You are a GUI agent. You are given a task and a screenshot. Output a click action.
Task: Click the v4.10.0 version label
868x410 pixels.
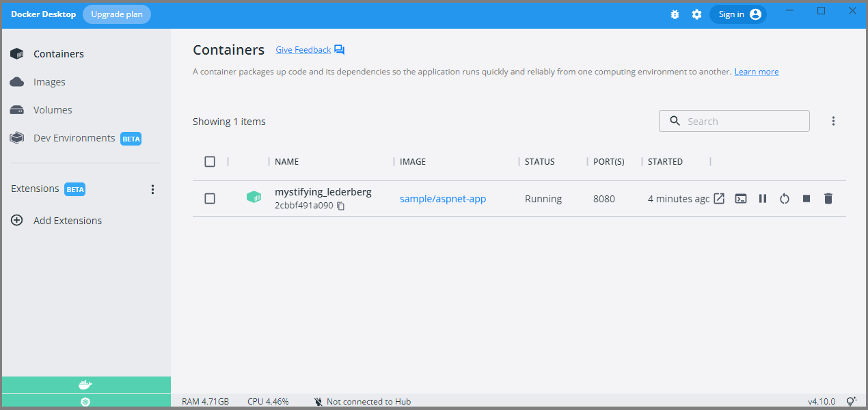pyautogui.click(x=822, y=402)
